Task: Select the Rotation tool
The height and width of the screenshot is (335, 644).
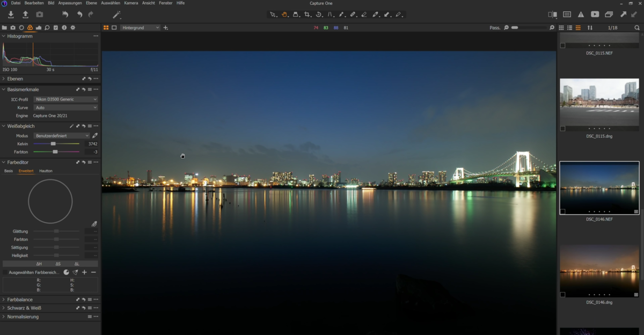Action: (x=318, y=14)
